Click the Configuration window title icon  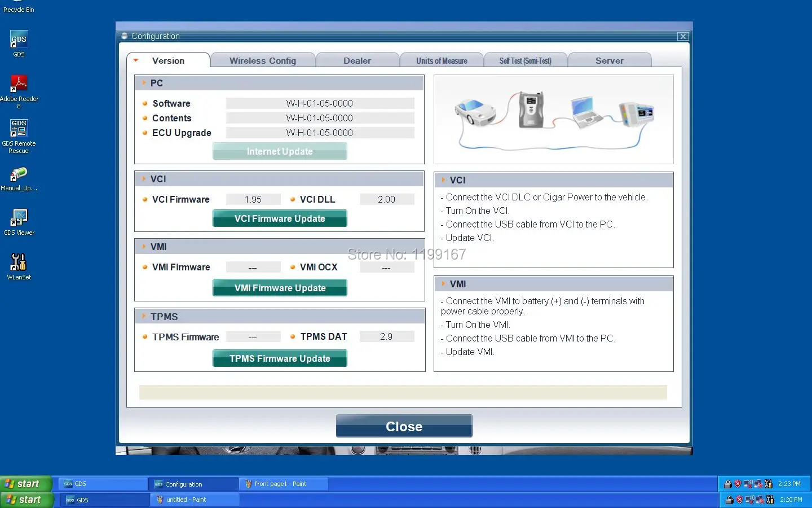point(124,36)
